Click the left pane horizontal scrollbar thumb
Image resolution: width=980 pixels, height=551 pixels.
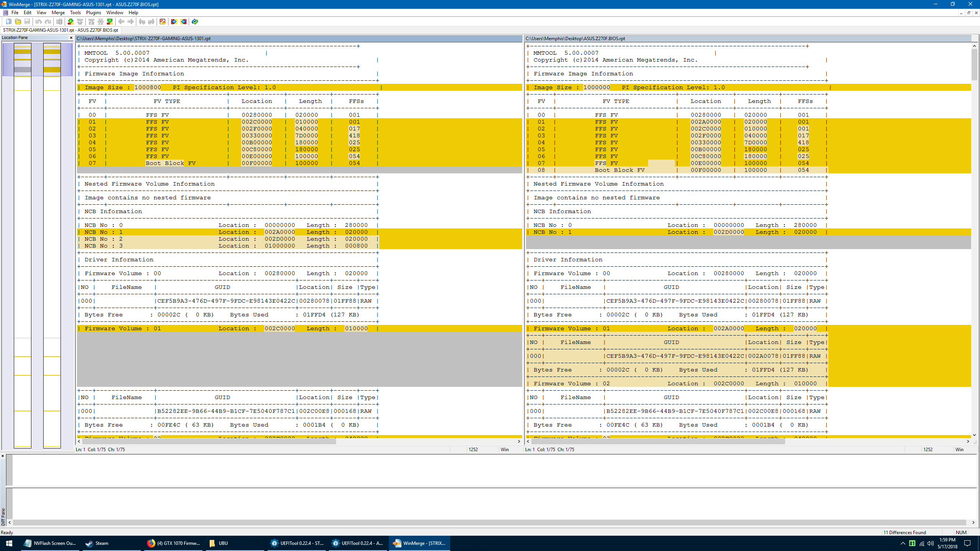click(x=209, y=442)
